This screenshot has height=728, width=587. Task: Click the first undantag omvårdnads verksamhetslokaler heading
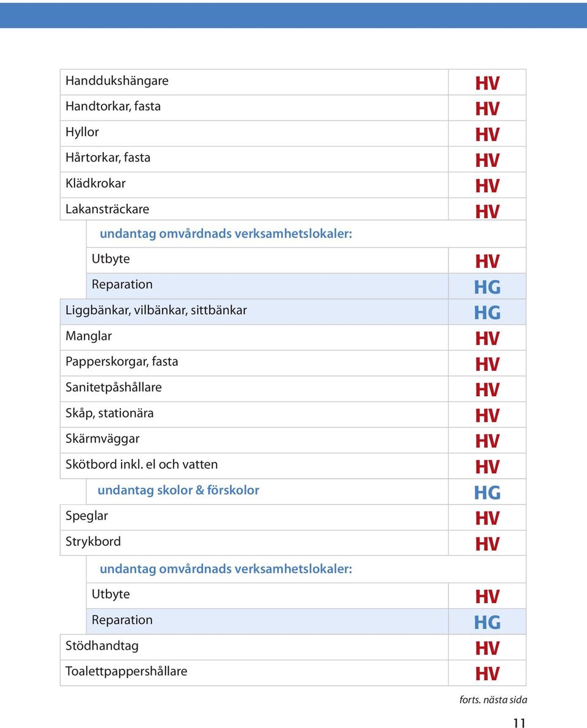226,233
